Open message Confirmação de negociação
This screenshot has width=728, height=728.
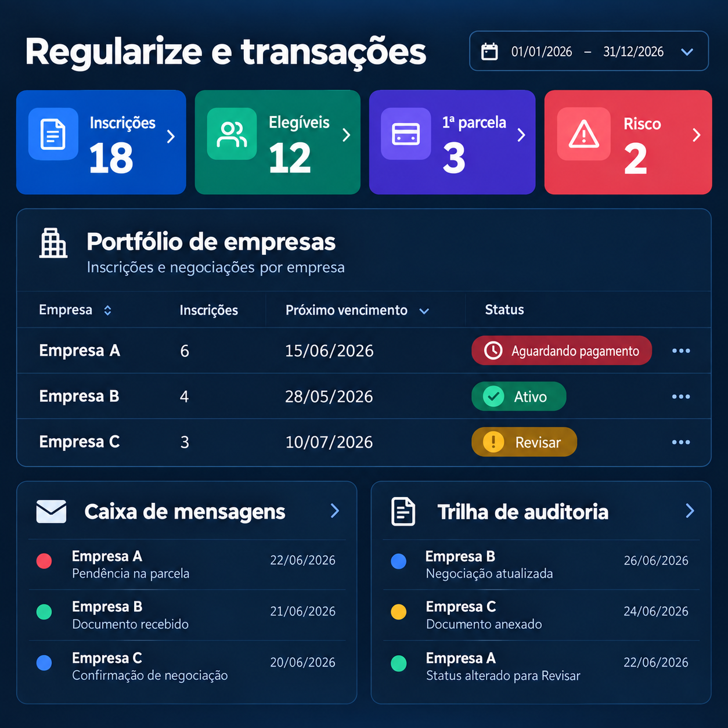tap(187, 666)
